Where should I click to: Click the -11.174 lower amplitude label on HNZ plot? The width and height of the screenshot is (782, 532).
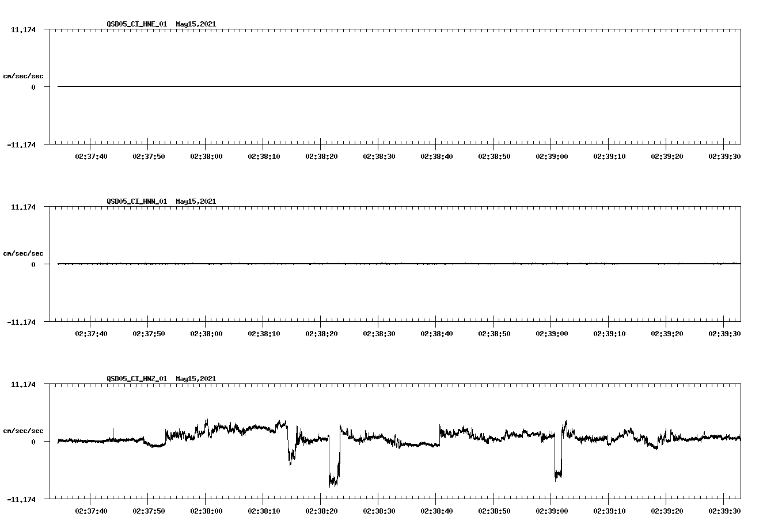(21, 500)
